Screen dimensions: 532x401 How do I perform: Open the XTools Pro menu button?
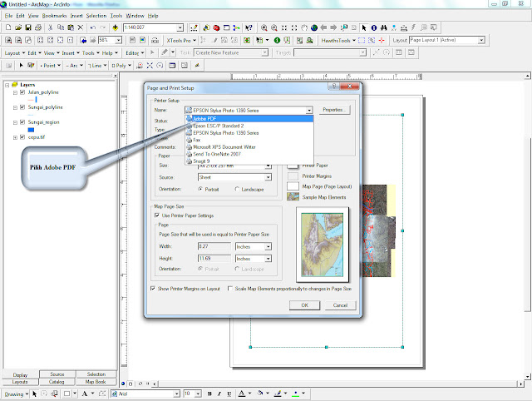(x=181, y=40)
